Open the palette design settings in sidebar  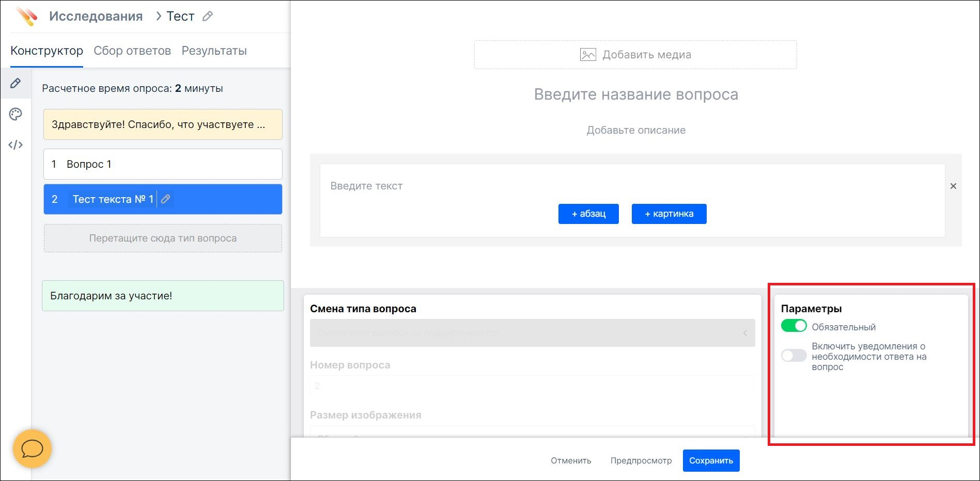click(15, 114)
